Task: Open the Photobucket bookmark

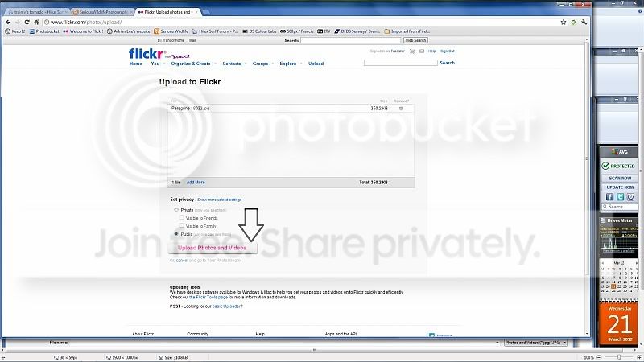Action: (44, 31)
